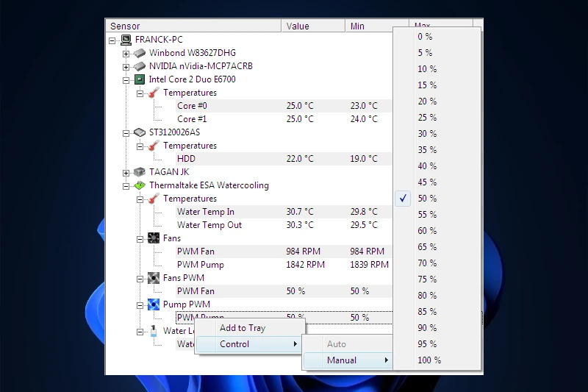Image resolution: width=588 pixels, height=392 pixels.
Task: Open the Control submenu
Action: point(250,344)
